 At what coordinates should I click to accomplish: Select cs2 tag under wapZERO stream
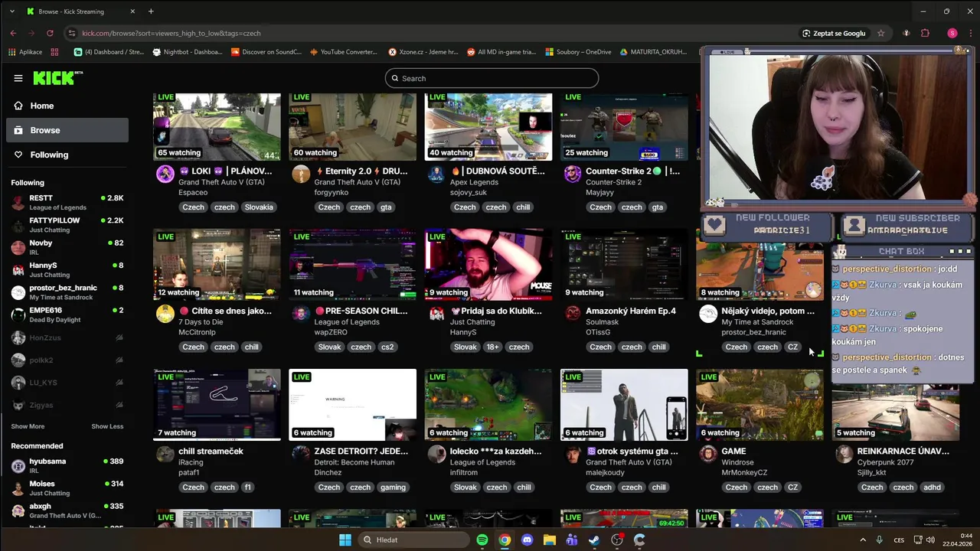pos(387,347)
